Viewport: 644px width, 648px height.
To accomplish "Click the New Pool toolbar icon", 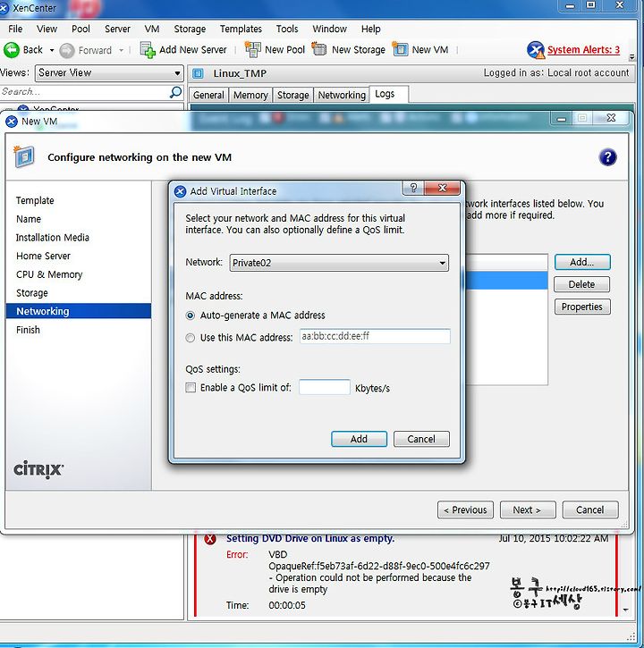I will coord(253,49).
